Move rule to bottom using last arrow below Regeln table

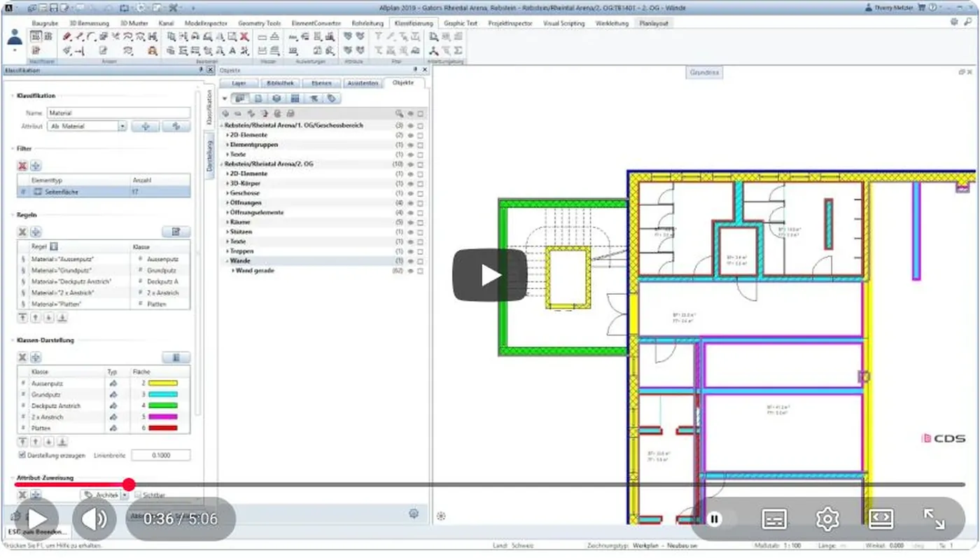click(62, 318)
